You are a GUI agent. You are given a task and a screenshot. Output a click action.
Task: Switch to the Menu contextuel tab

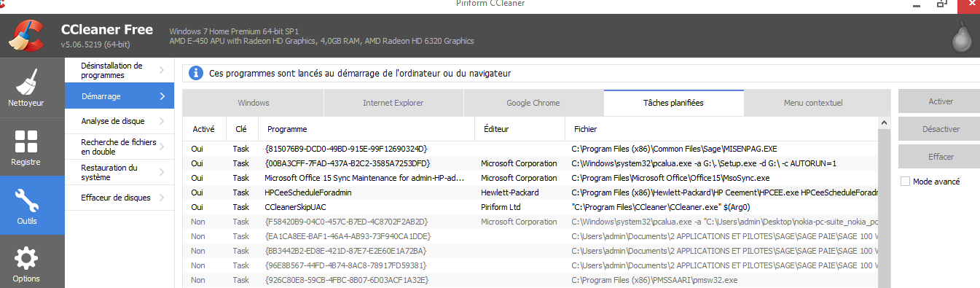[813, 103]
